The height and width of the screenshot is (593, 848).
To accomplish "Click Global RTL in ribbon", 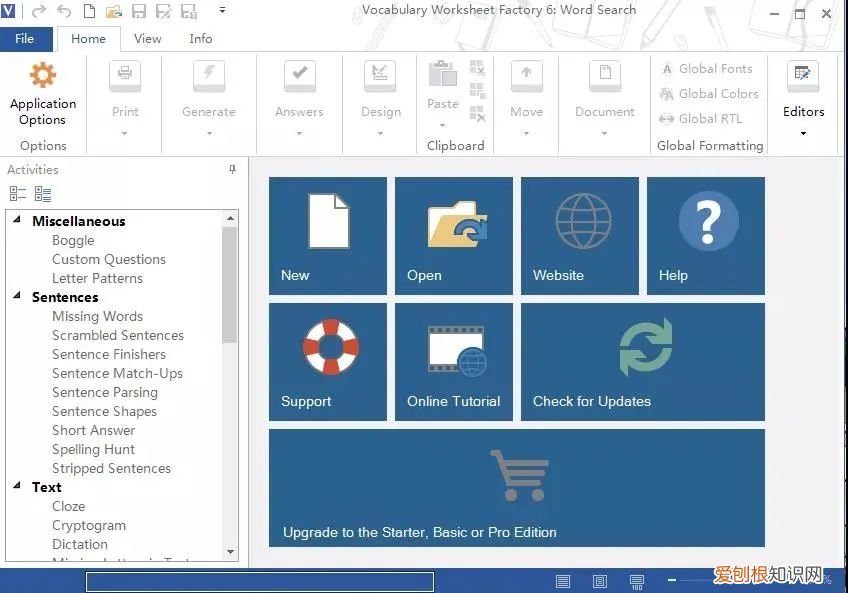I will pos(701,118).
